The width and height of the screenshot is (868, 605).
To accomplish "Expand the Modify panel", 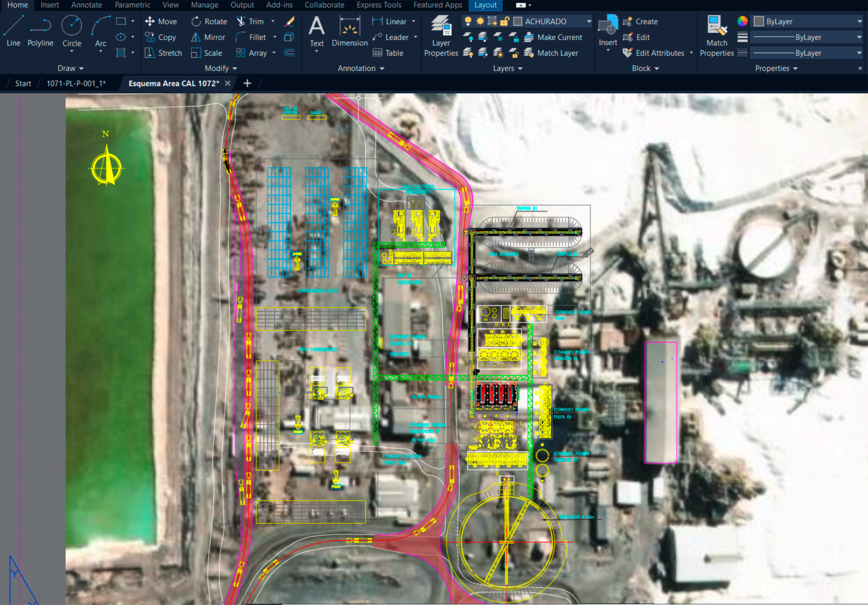I will click(x=221, y=68).
